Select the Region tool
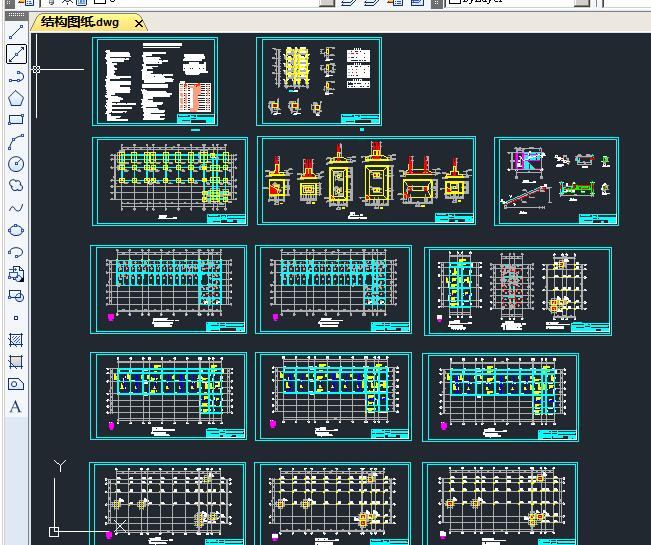The height and width of the screenshot is (545, 651). pyautogui.click(x=16, y=384)
